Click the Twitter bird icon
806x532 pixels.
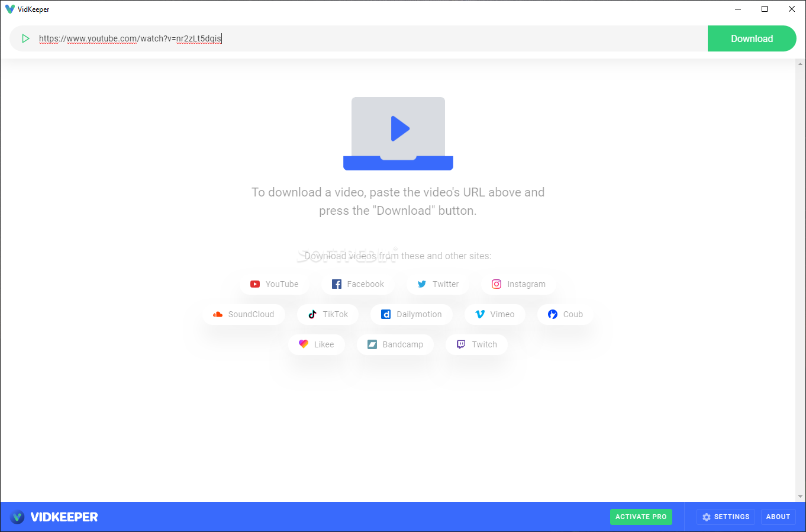coord(422,284)
